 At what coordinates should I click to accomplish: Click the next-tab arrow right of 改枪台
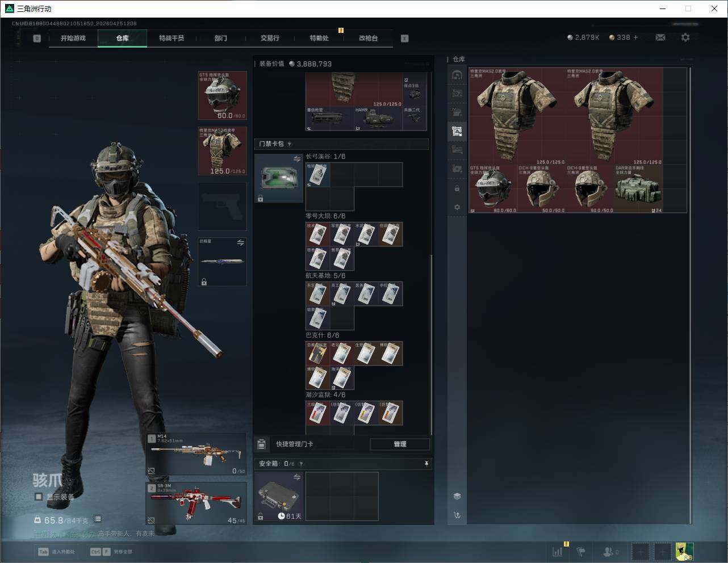tap(405, 39)
